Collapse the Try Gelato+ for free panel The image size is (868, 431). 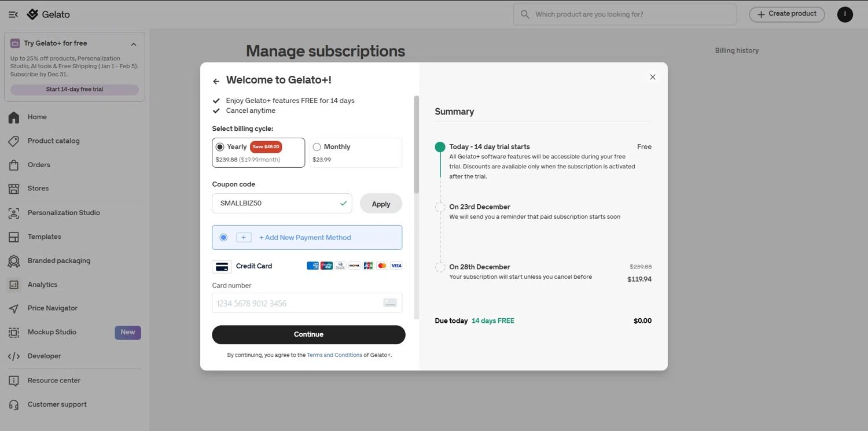coord(134,44)
